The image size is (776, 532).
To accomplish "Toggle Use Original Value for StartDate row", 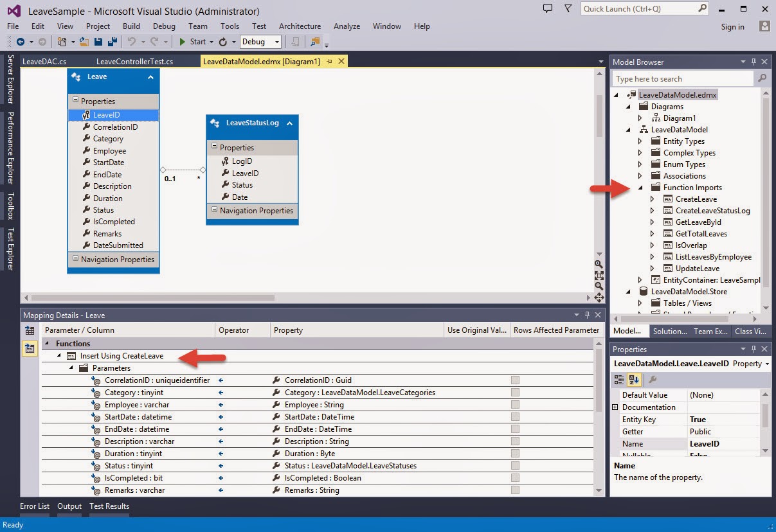I will coord(515,417).
